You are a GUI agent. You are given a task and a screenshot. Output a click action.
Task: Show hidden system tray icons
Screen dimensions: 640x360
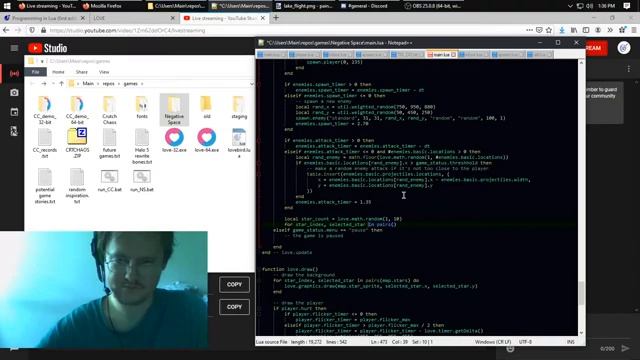pyautogui.click(x=570, y=6)
